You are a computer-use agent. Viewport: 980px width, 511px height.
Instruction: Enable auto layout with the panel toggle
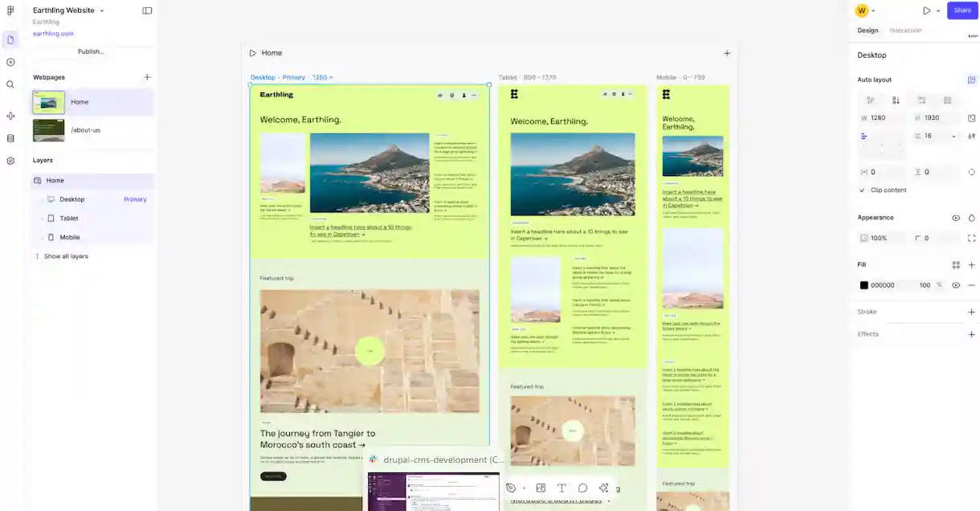[971, 80]
